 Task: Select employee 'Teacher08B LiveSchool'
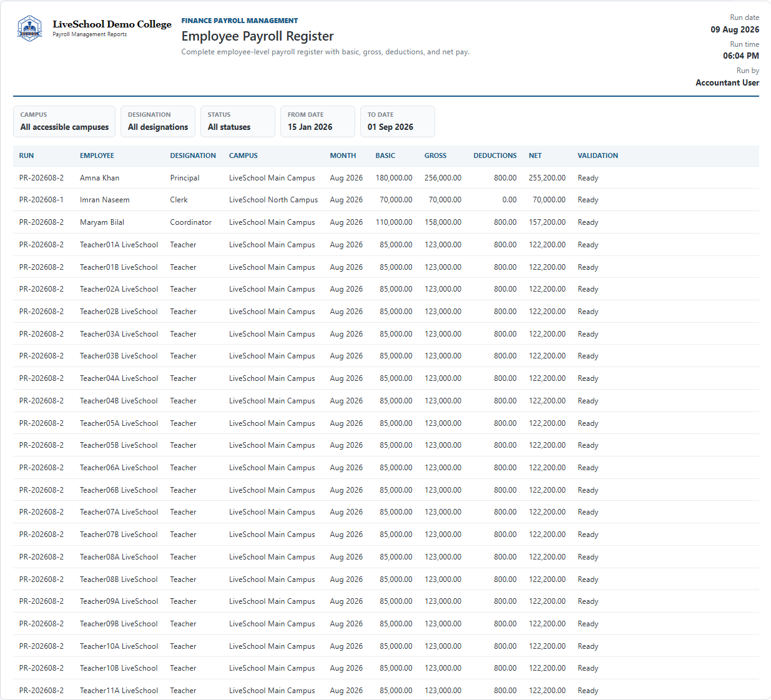pyautogui.click(x=119, y=579)
